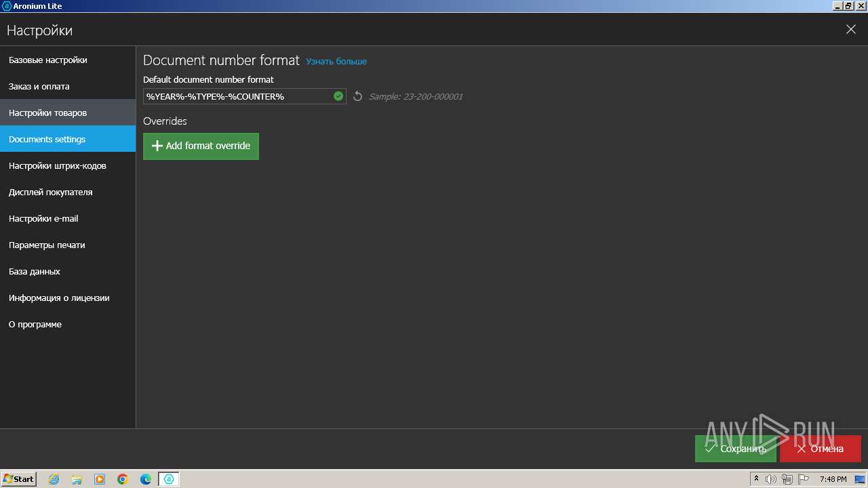Screen dimensions: 868x488
Task: Click the Add format override button
Action: tap(201, 146)
